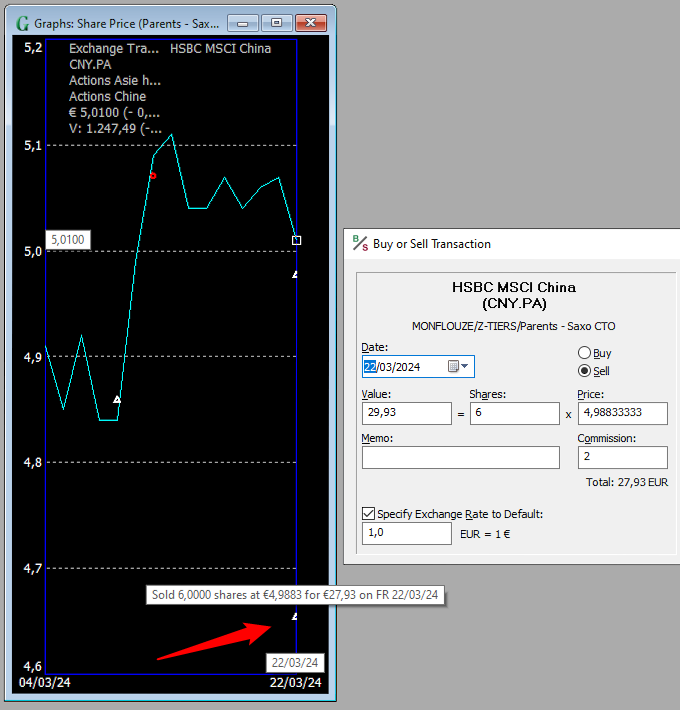Viewport: 680px width, 710px height.
Task: Click the Total: 27,93 EUR text
Action: point(627,482)
